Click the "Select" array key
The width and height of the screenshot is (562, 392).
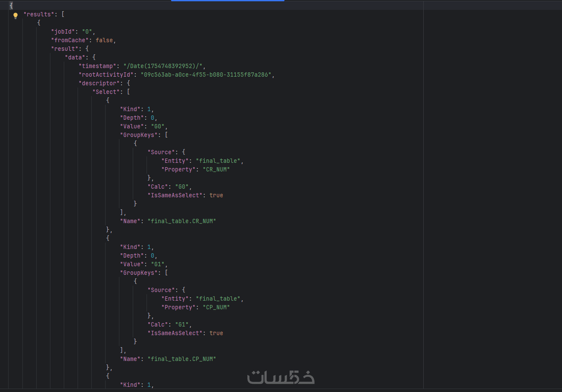[x=106, y=92]
